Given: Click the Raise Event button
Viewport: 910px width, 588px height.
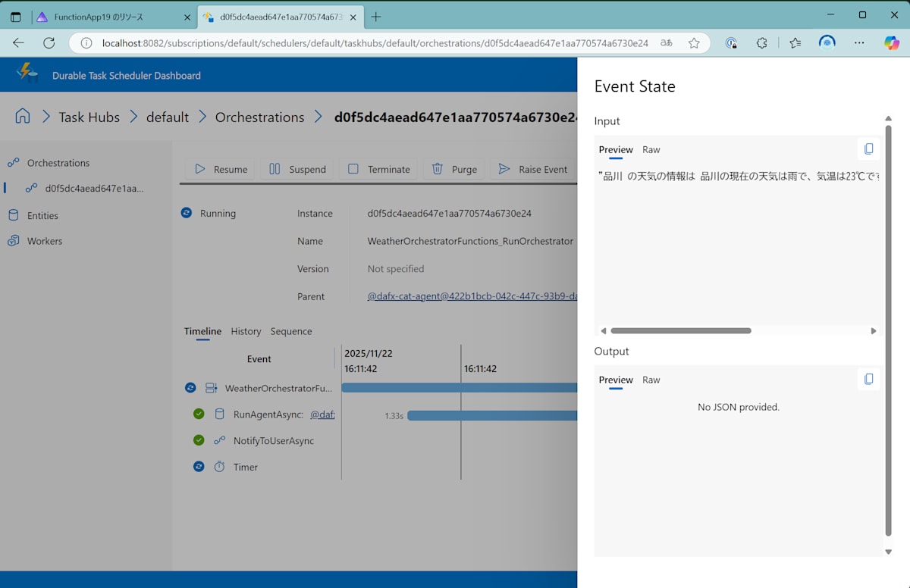Looking at the screenshot, I should pyautogui.click(x=533, y=169).
